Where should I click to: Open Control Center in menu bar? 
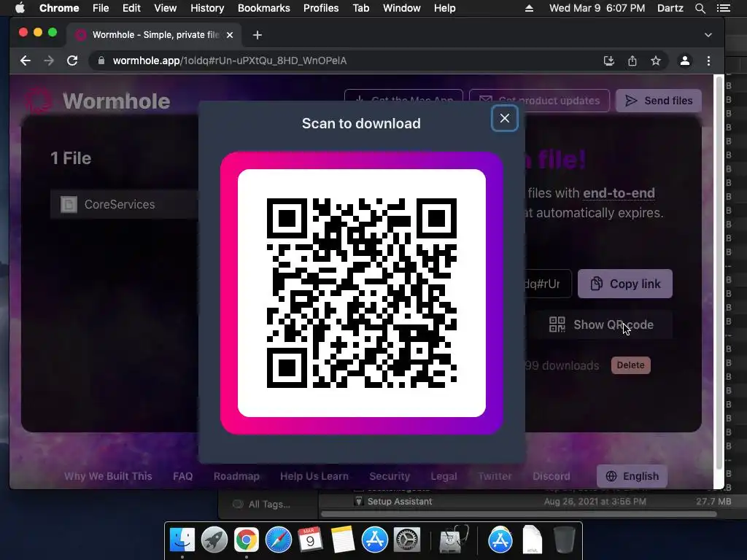point(723,8)
